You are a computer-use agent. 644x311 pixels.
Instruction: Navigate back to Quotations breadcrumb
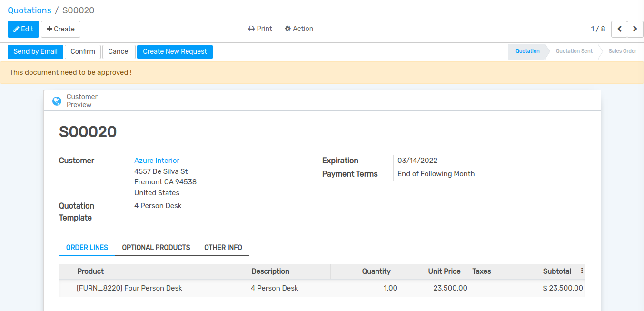pyautogui.click(x=30, y=10)
